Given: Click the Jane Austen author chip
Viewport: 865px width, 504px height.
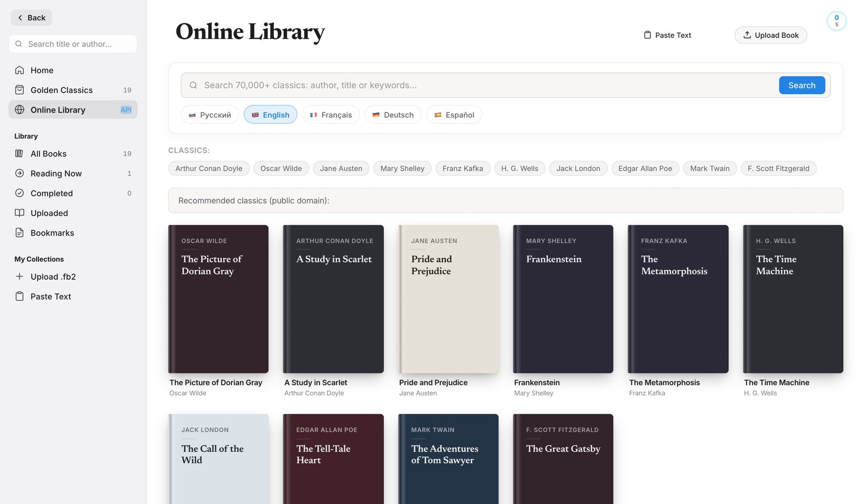Looking at the screenshot, I should (341, 169).
